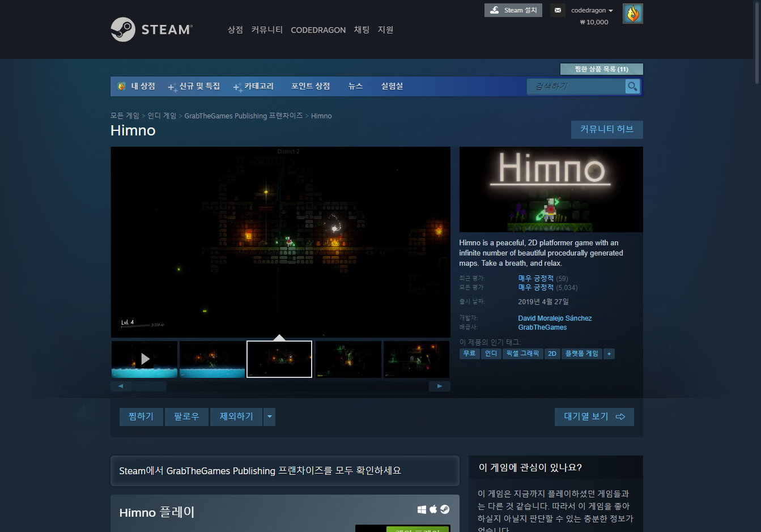This screenshot has height=532, width=761.
Task: Select the 인디 tag
Action: point(491,354)
